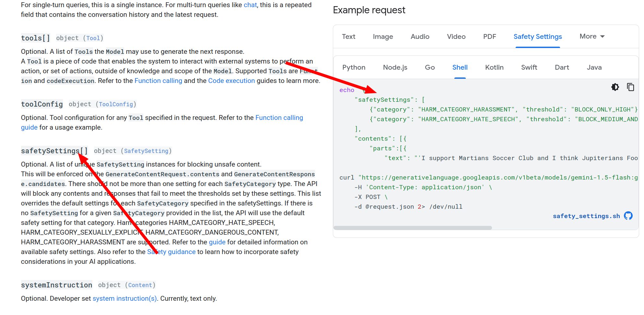Image resolution: width=644 pixels, height=315 pixels.
Task: Open the SafetySetting type link
Action: click(146, 151)
